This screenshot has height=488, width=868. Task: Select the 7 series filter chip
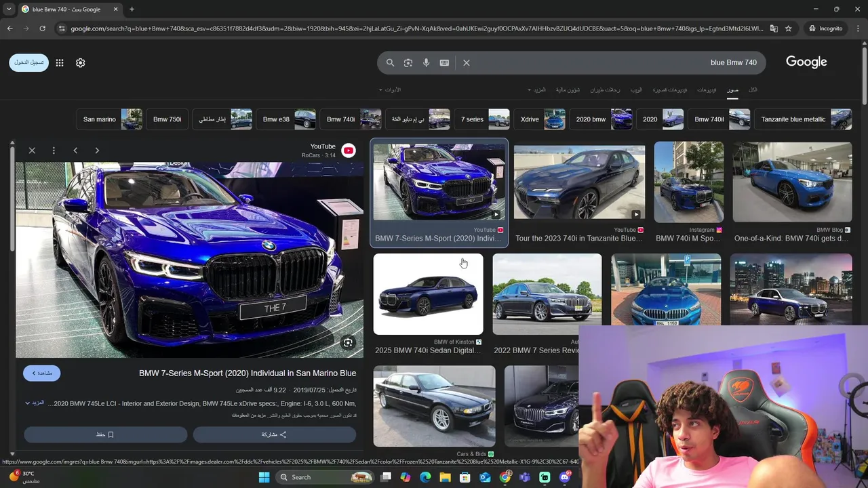(481, 119)
